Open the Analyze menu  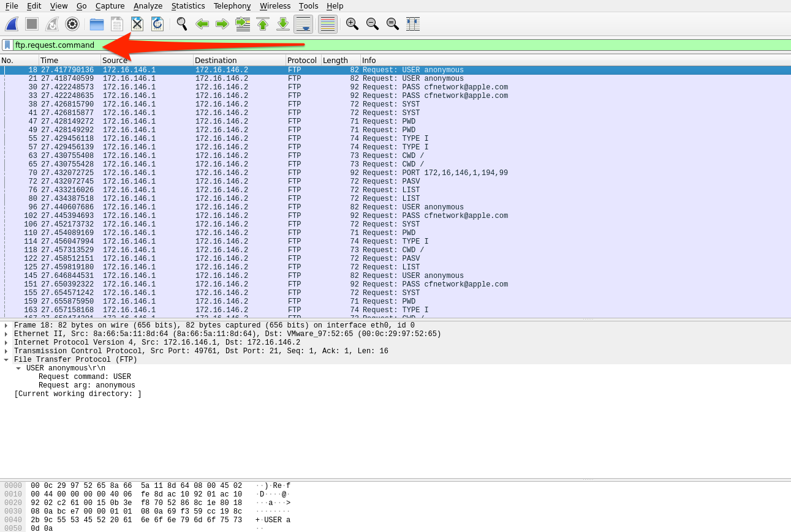click(x=148, y=6)
